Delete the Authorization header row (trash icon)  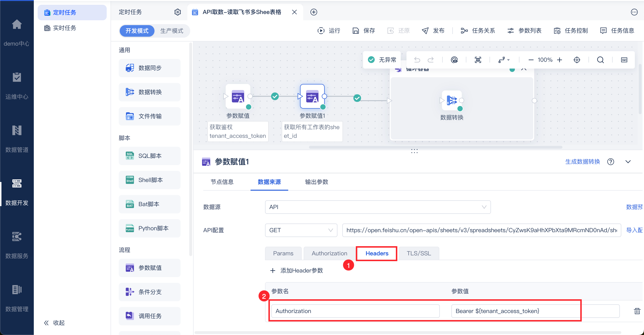click(x=637, y=311)
